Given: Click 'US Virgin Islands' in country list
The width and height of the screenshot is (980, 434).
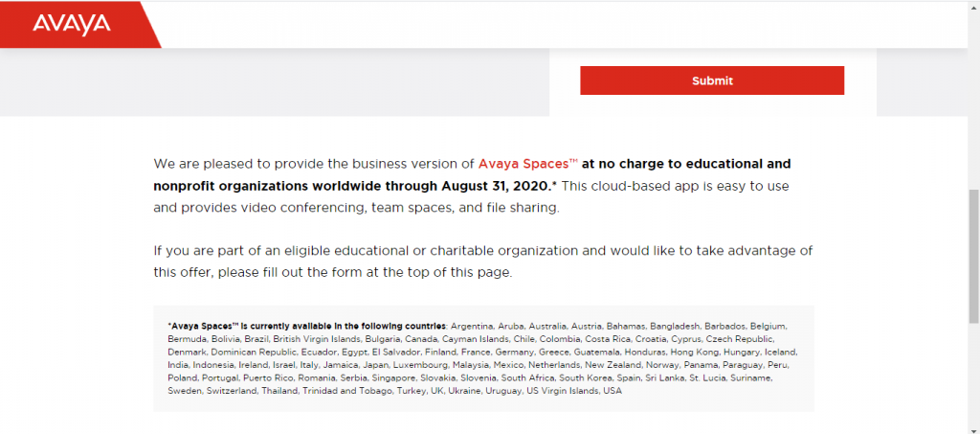Looking at the screenshot, I should tap(563, 392).
